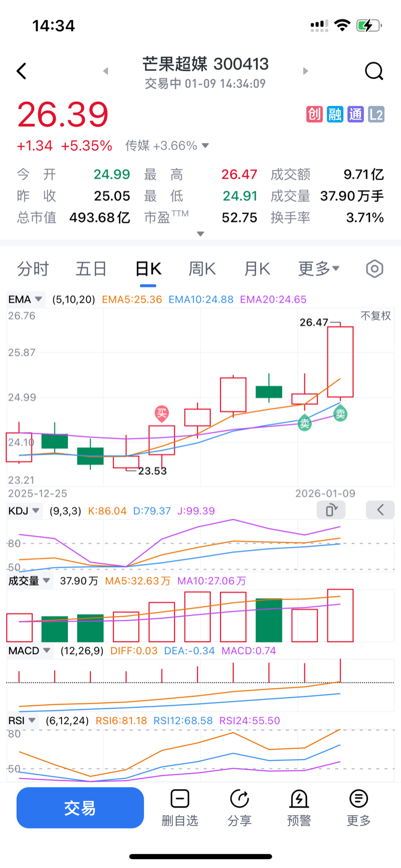Tap the 卖 marker under the tallest candle
This screenshot has height=868, width=401.
340,414
